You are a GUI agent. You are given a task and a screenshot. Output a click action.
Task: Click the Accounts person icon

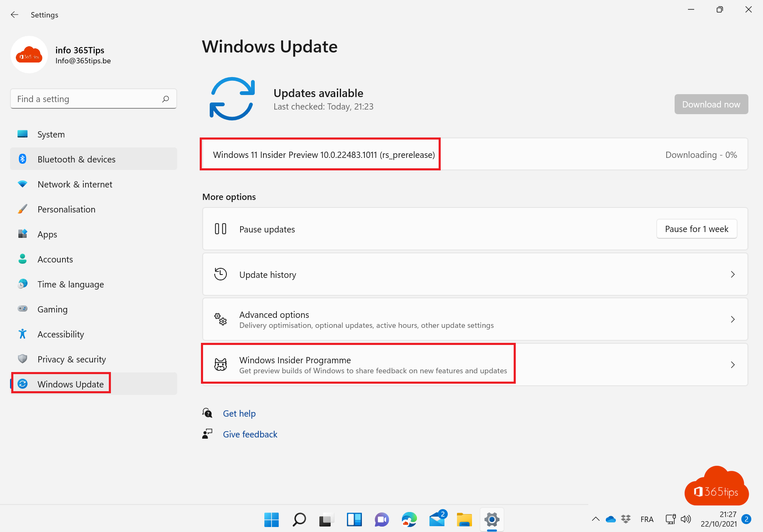tap(23, 259)
